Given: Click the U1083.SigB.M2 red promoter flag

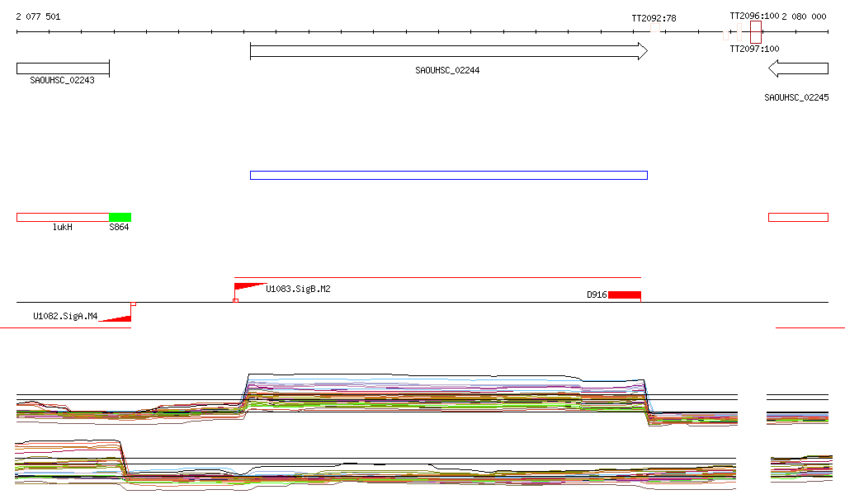Looking at the screenshot, I should (x=248, y=288).
